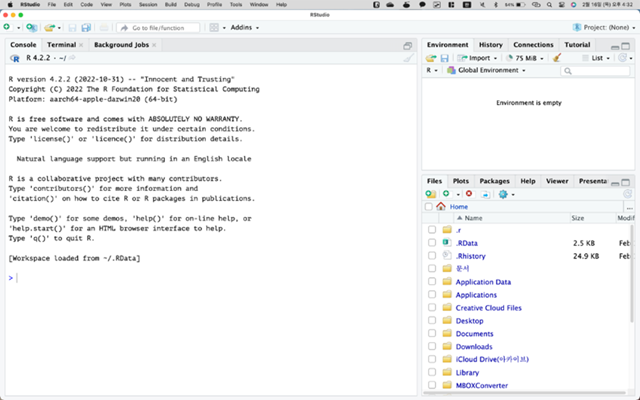
Task: Clear environment objects with broom icon
Action: (x=557, y=58)
